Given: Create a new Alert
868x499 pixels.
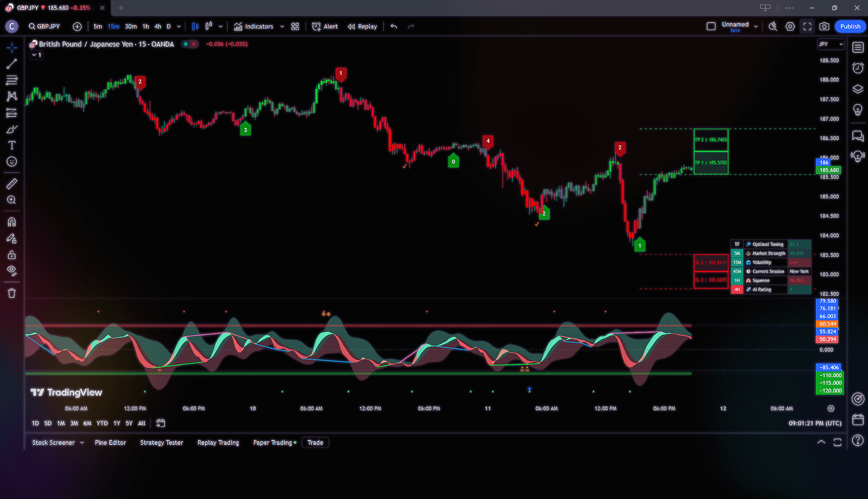Looking at the screenshot, I should pyautogui.click(x=325, y=26).
